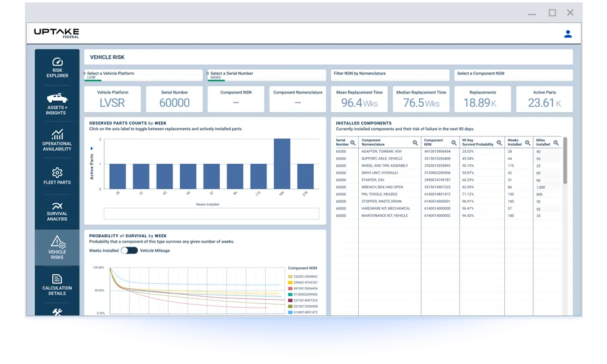Click legend swatch for NSN 2520015559892

(290, 277)
